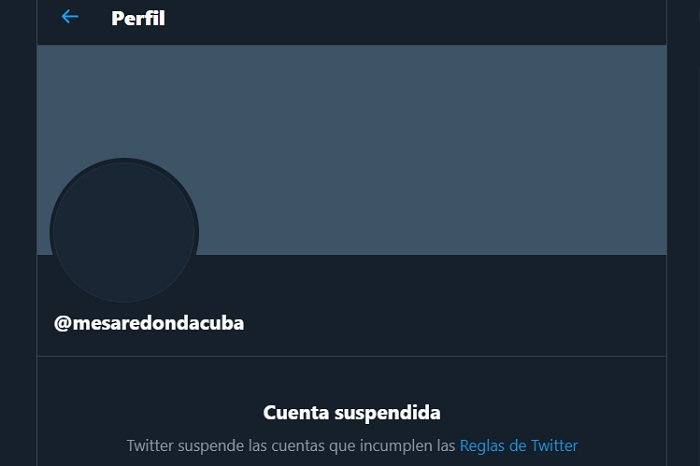Screen dimensions: 700x466
Task: Click the divider line below the username
Action: click(x=352, y=356)
